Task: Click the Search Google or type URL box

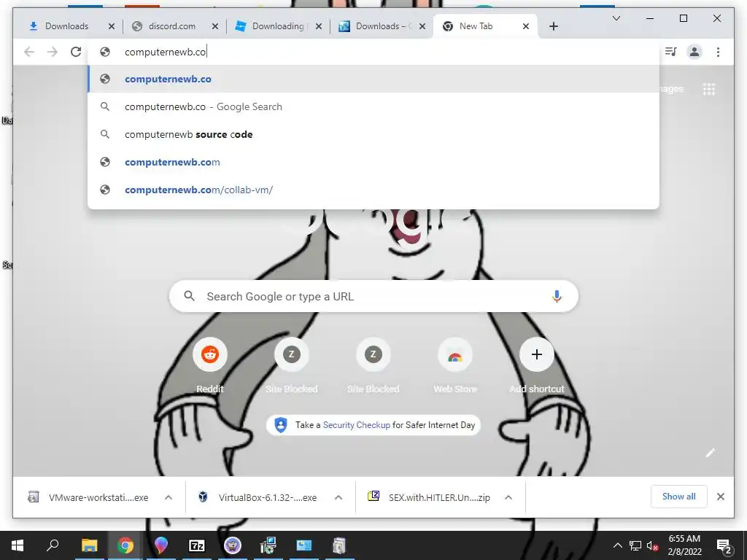Action: coord(374,296)
